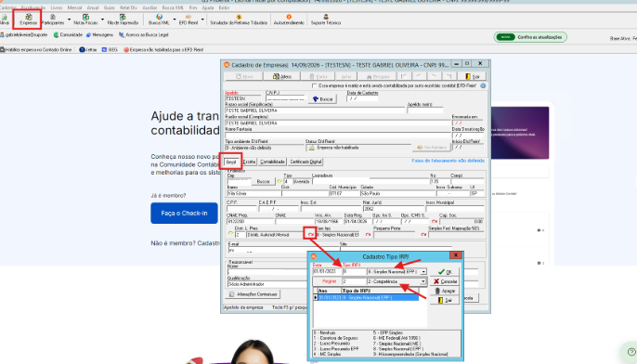
Task: Open Tipo Irpj history arrow icon
Action: coord(311,234)
